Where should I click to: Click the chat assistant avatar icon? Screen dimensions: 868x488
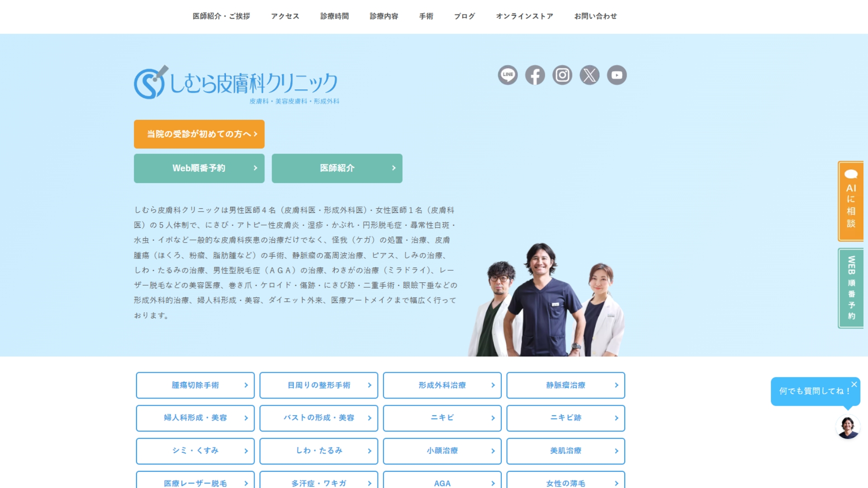pos(848,427)
